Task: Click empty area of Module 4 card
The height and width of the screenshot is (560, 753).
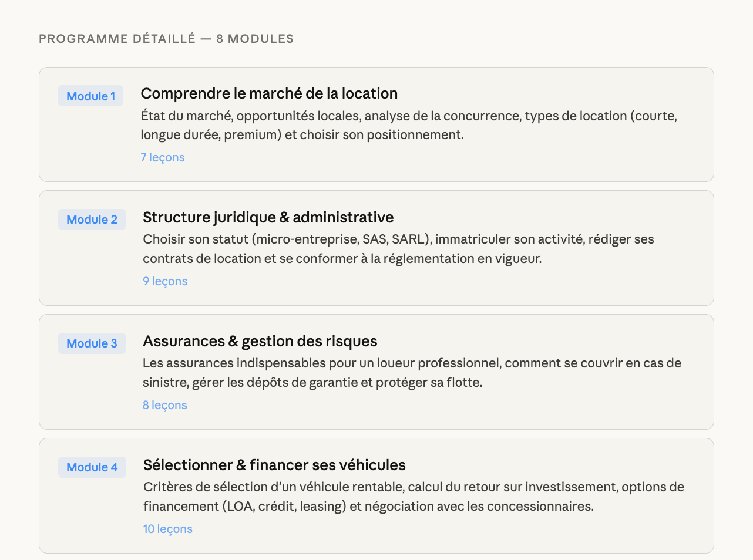Action: click(470, 531)
